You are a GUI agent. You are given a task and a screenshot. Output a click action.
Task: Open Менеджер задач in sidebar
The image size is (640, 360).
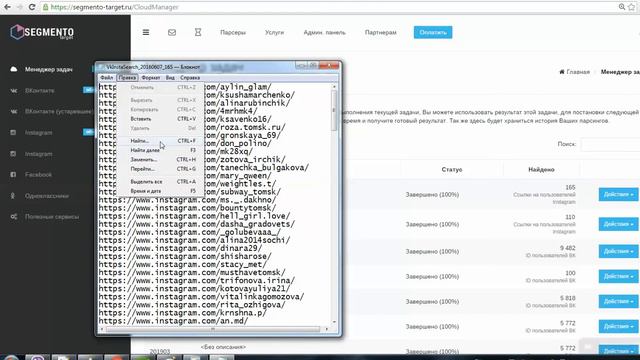pyautogui.click(x=49, y=69)
